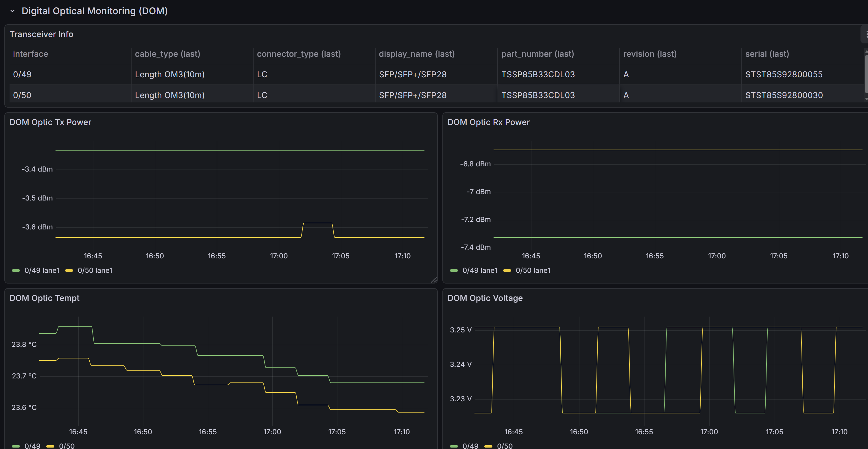Screen dimensions: 868x449
Task: Sort table by cable_type (last) column
Action: click(167, 54)
